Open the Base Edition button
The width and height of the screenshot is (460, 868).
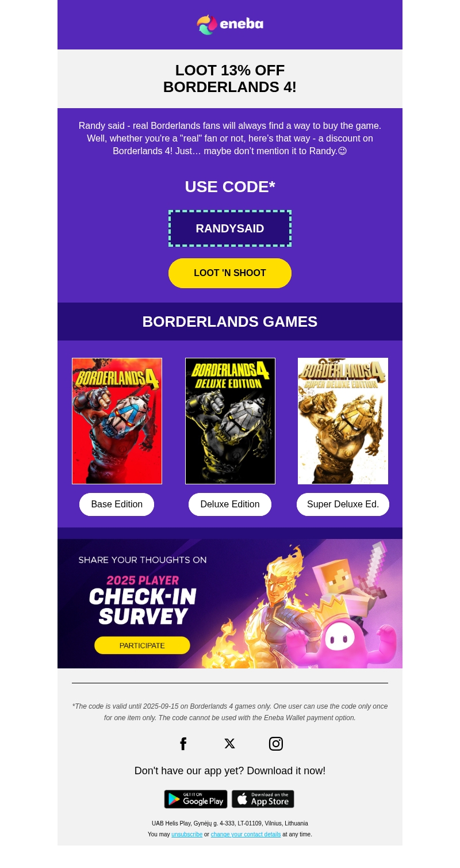(117, 504)
